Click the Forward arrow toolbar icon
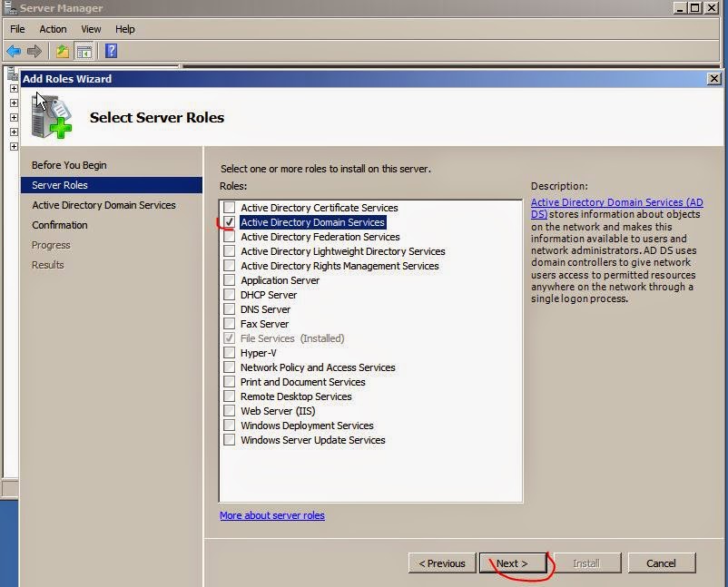 pyautogui.click(x=34, y=51)
